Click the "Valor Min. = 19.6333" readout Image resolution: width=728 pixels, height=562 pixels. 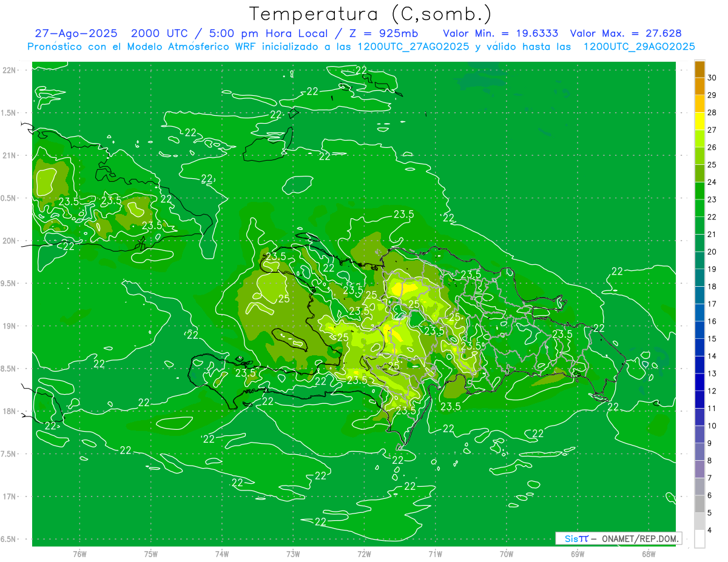[501, 33]
